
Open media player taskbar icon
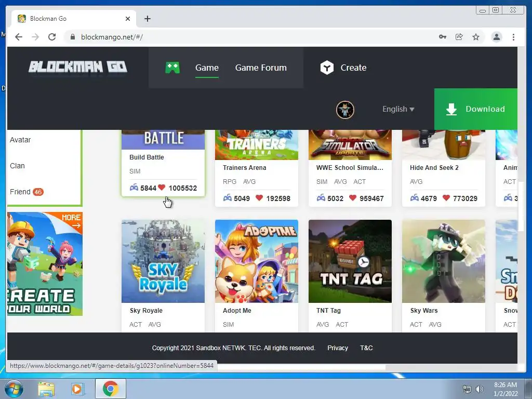(x=77, y=389)
